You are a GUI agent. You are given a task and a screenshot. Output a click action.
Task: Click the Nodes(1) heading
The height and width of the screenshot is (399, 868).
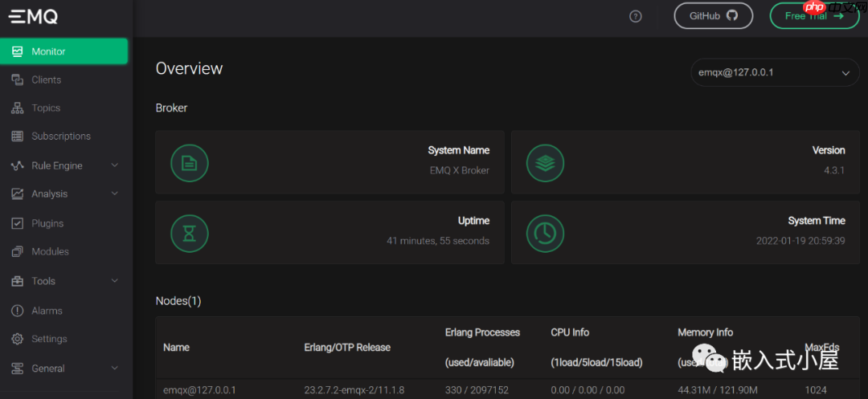[x=178, y=301]
